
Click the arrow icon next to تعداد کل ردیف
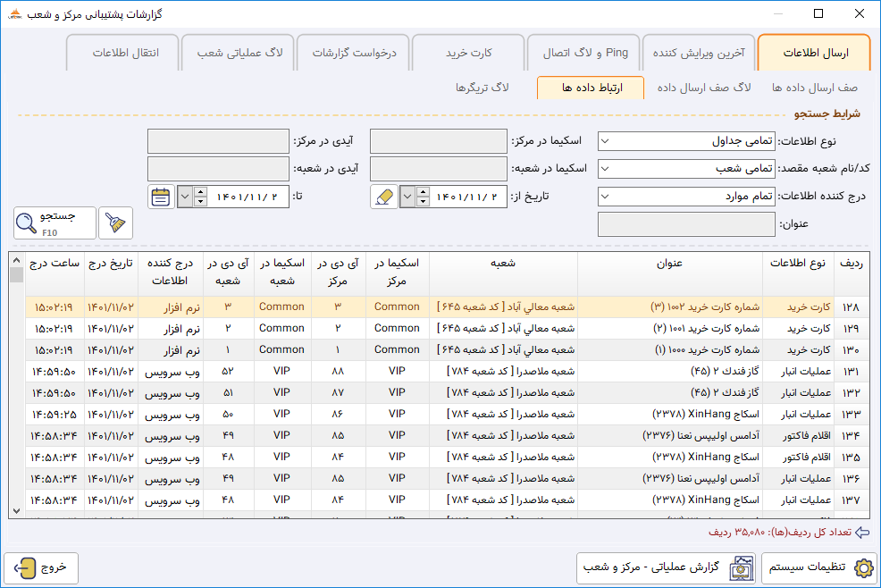(862, 533)
